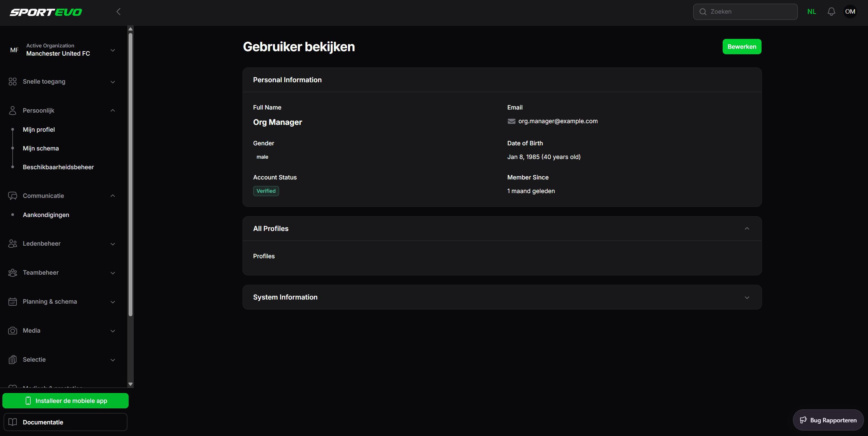Click the SportEvo logo
The image size is (868, 436).
(46, 12)
